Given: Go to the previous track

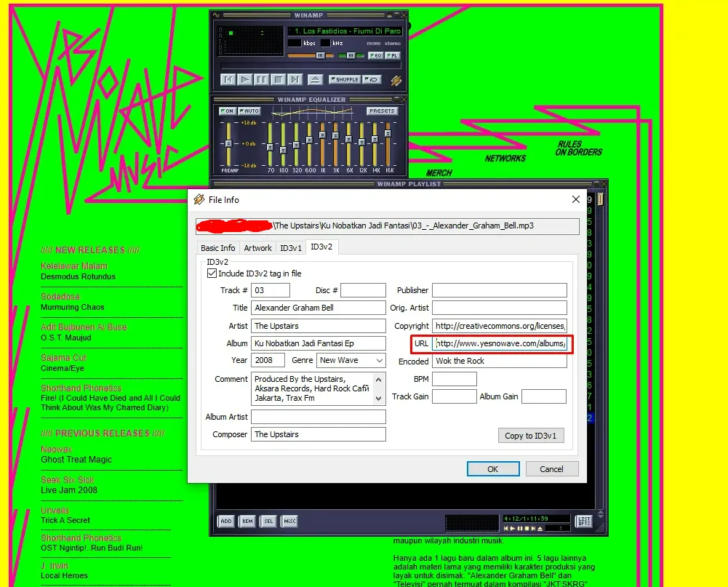Looking at the screenshot, I should point(228,79).
